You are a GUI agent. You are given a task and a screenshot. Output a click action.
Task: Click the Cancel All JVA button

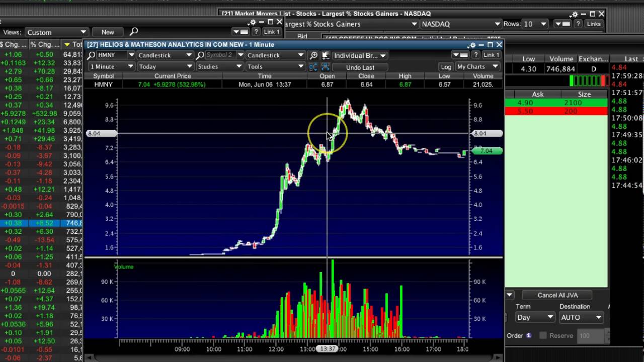(x=557, y=295)
